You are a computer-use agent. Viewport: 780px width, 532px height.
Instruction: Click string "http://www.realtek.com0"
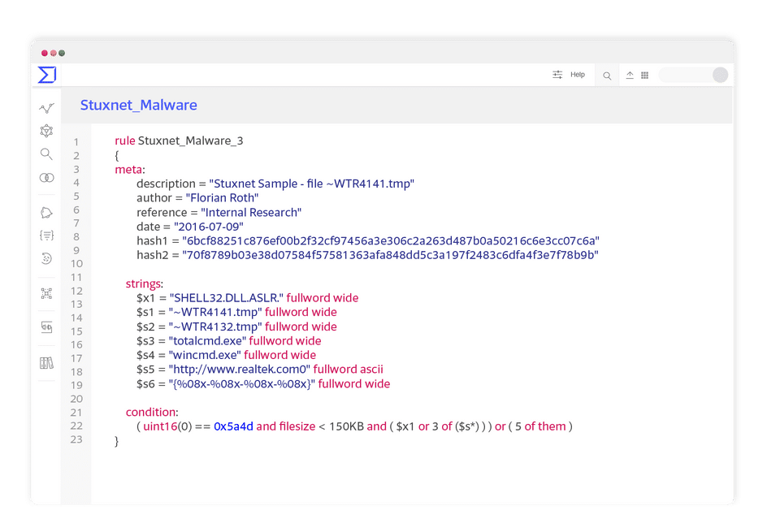point(239,370)
